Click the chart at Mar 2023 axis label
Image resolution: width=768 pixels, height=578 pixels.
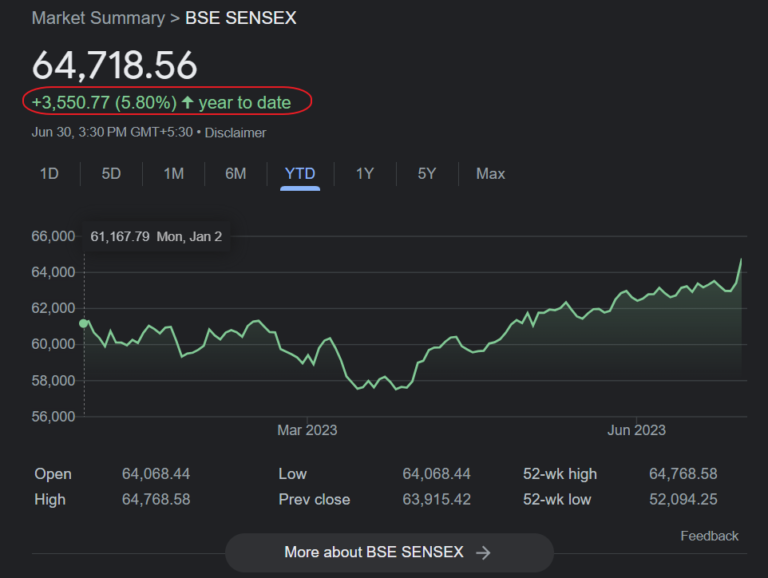[307, 430]
